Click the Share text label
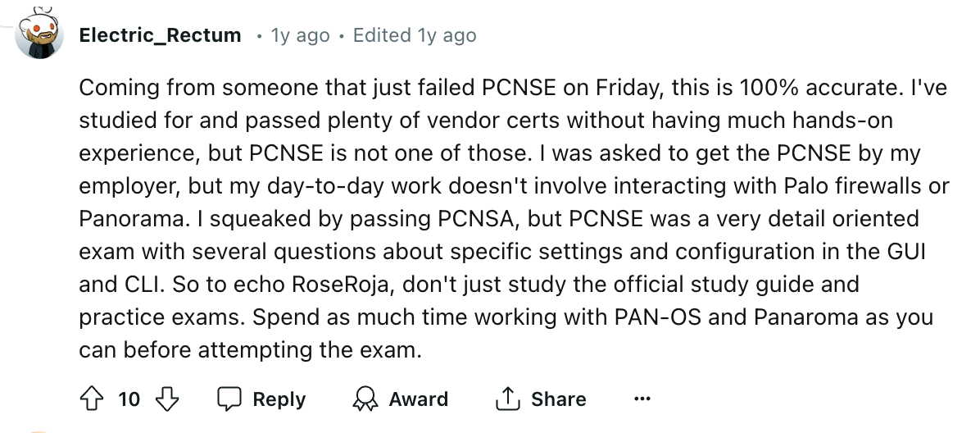Screen dimensions: 980x433 point(558,399)
